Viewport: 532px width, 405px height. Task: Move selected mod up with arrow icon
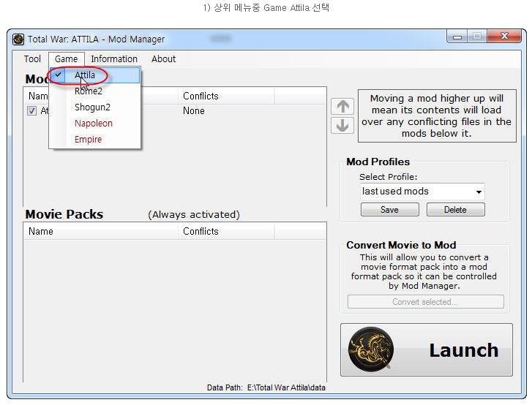click(342, 107)
